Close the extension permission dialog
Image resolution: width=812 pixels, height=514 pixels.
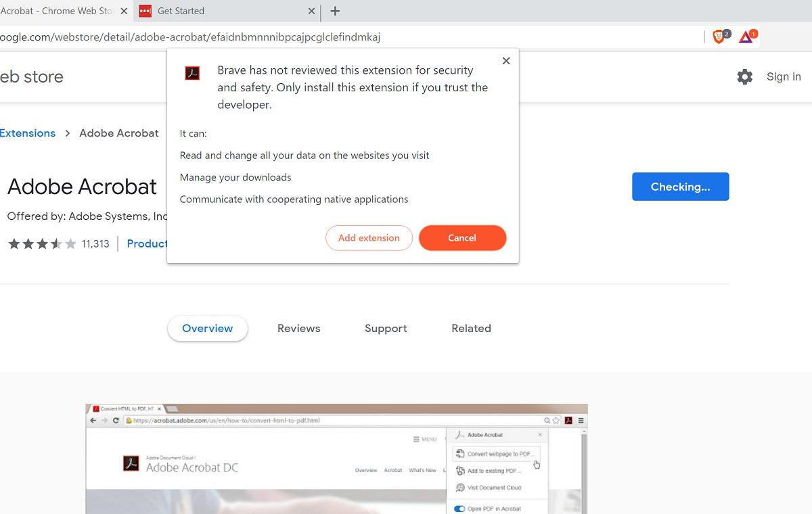(506, 61)
